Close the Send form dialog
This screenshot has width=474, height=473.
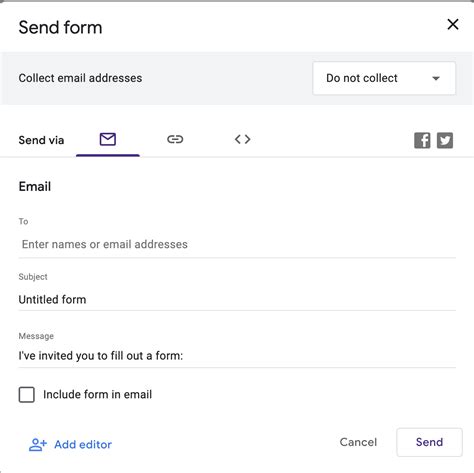(453, 24)
